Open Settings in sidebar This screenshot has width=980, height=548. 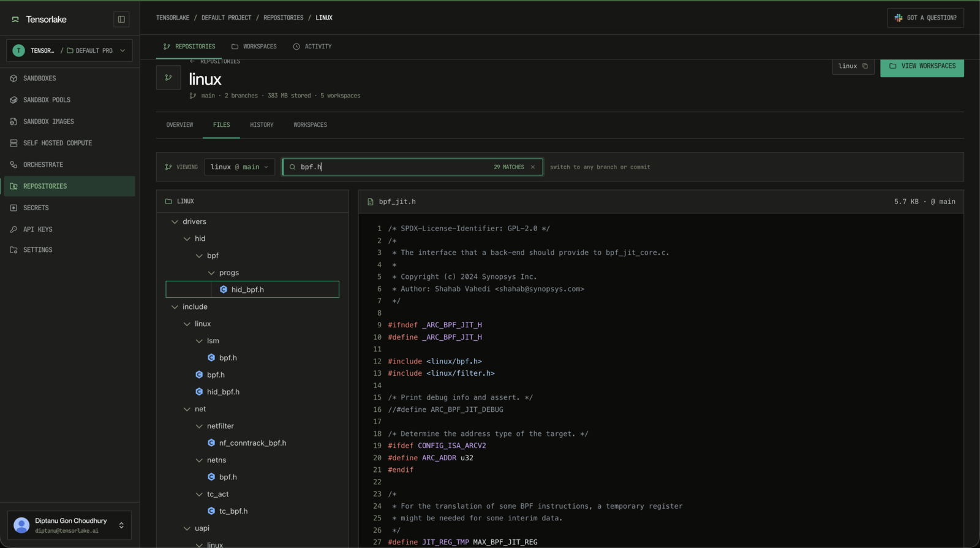tap(69, 250)
